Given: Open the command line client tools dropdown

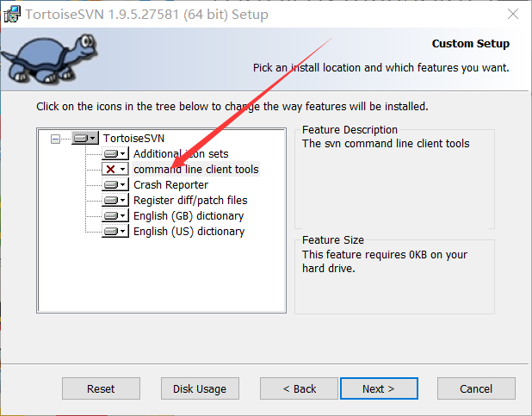Looking at the screenshot, I should (115, 169).
